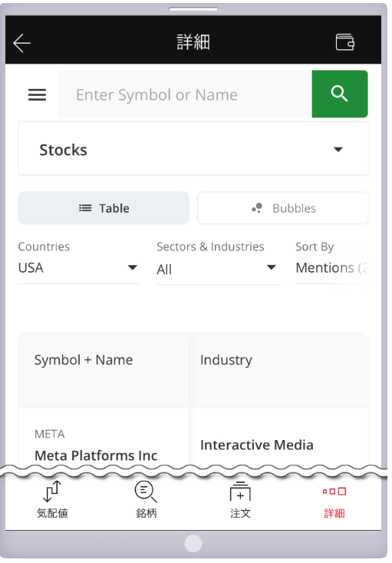Viewport: 392px width, 563px height.
Task: Click Interactive Media industry cell
Action: coord(257,445)
